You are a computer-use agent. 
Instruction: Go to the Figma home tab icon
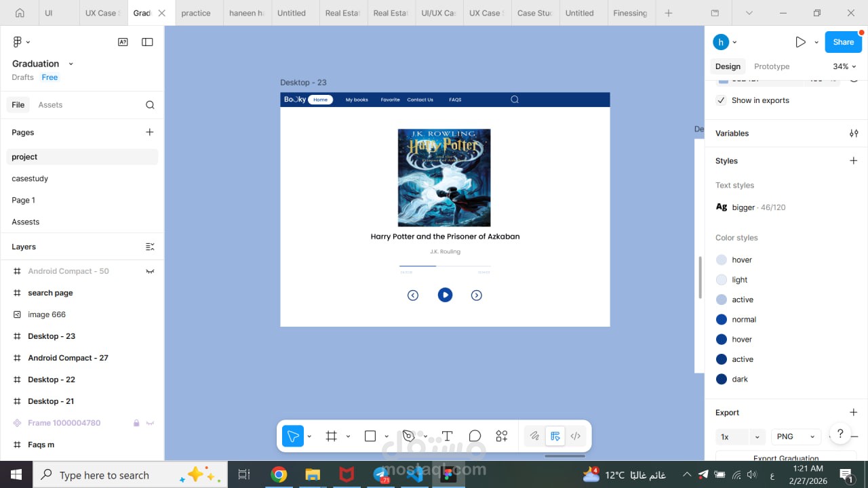coord(20,13)
